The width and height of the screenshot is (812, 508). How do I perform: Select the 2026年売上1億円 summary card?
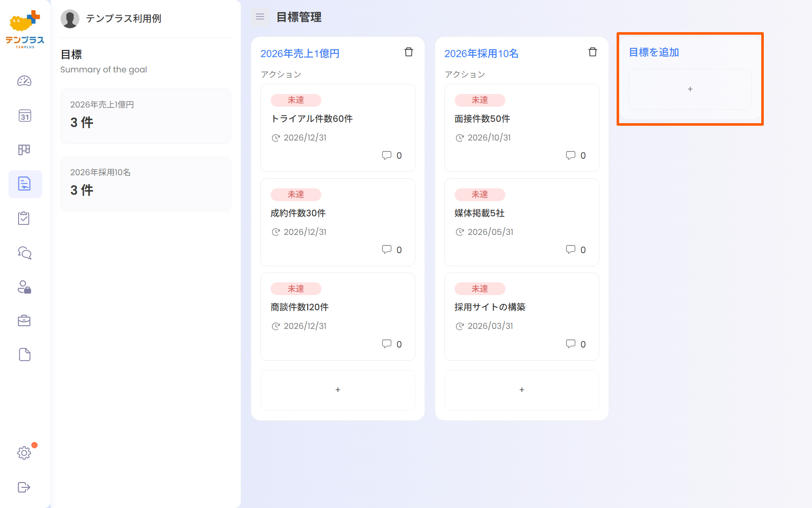tap(146, 116)
